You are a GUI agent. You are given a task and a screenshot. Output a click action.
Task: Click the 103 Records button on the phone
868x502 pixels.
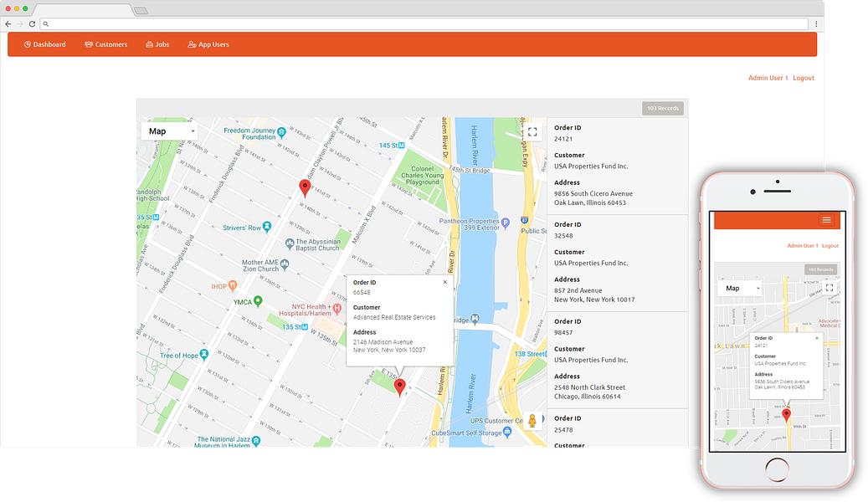[820, 269]
